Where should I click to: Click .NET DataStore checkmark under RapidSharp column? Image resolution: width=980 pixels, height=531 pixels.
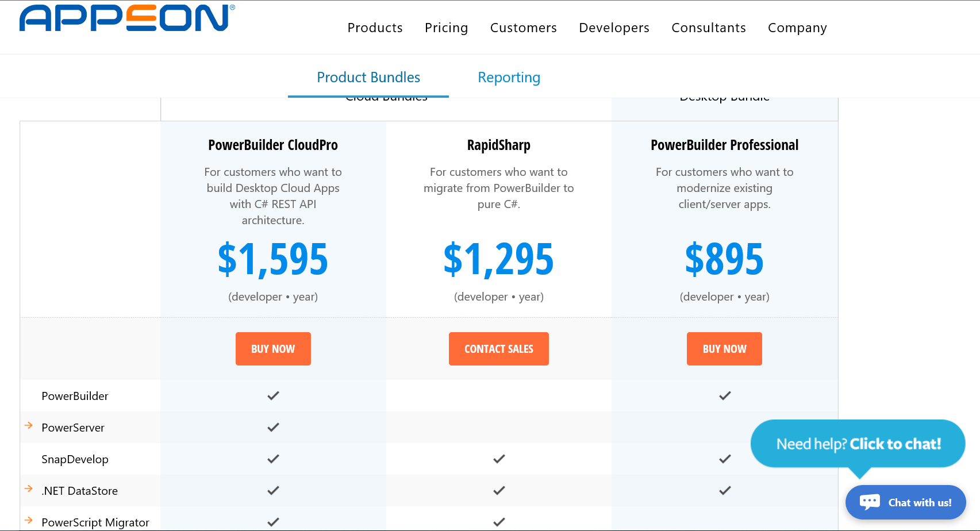pos(499,490)
